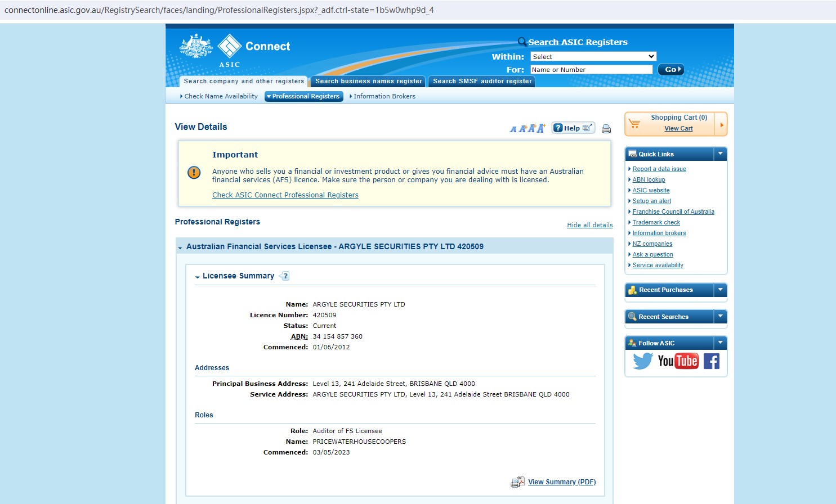Click the Status value Current
This screenshot has height=504, width=836.
(324, 326)
